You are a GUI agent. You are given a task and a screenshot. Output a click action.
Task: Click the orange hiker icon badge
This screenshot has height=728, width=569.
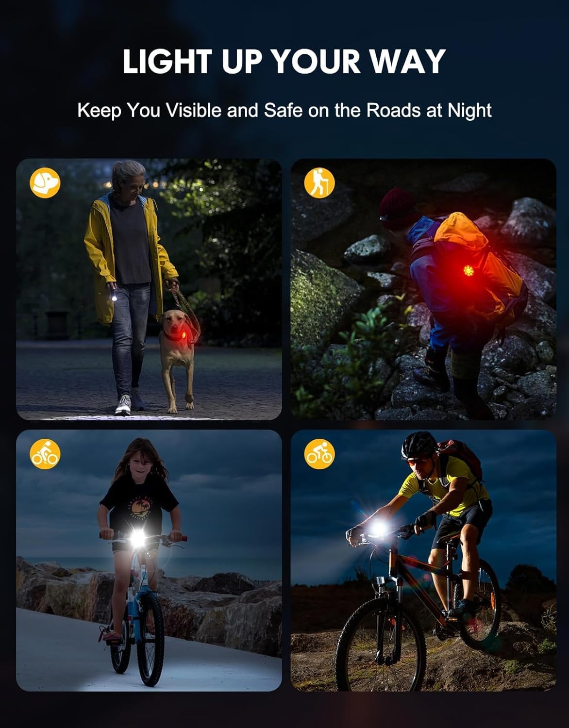coord(319,183)
